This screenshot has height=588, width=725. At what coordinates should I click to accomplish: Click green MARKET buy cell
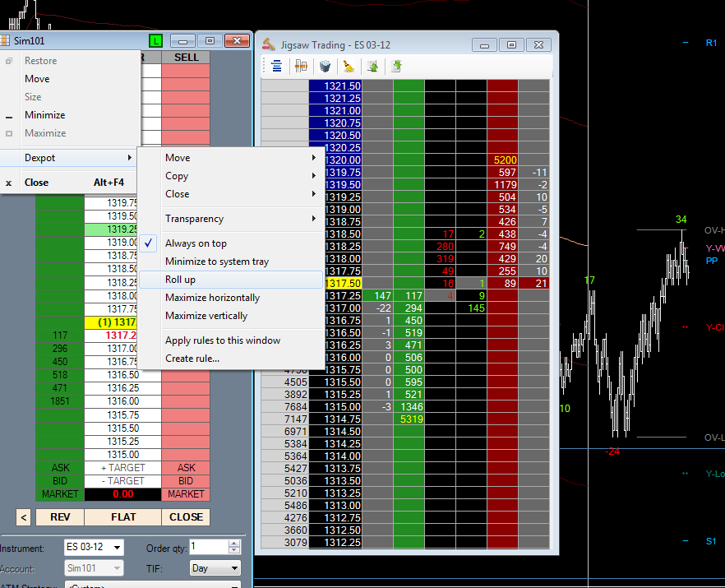point(60,494)
